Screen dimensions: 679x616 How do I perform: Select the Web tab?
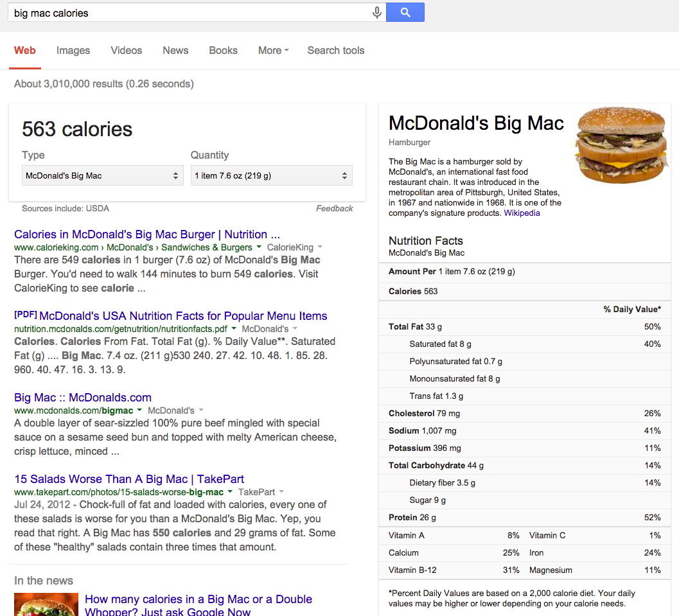24,51
